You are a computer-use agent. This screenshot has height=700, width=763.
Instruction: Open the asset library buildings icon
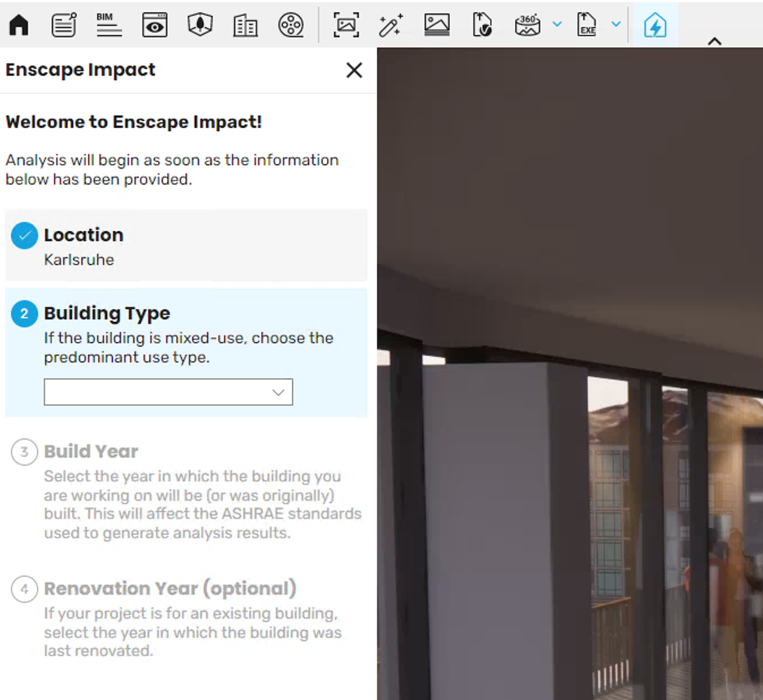pos(246,26)
